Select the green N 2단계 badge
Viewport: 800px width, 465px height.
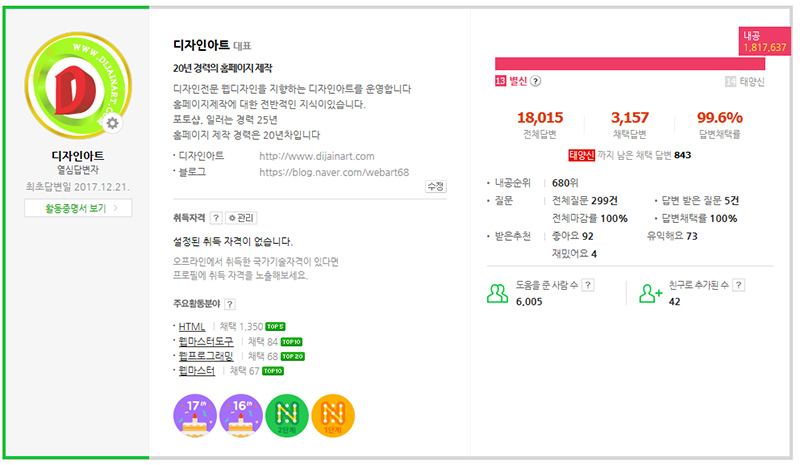287,415
